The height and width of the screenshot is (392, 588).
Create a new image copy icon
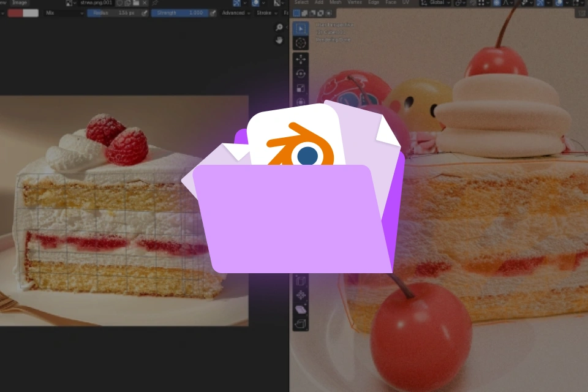point(128,3)
